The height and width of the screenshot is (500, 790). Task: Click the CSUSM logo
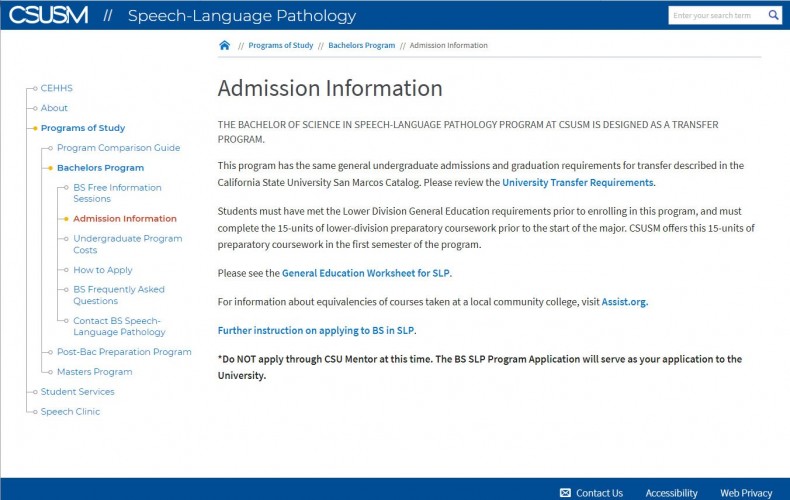(48, 15)
